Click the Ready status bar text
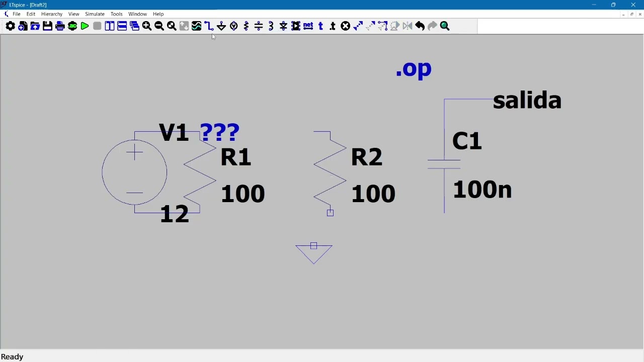Image resolution: width=644 pixels, height=362 pixels. (x=12, y=356)
